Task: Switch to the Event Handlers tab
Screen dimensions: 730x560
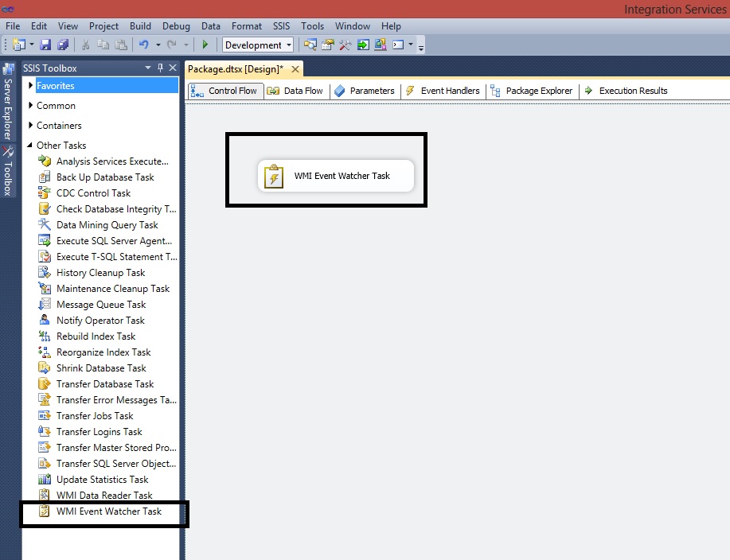Action: tap(443, 91)
